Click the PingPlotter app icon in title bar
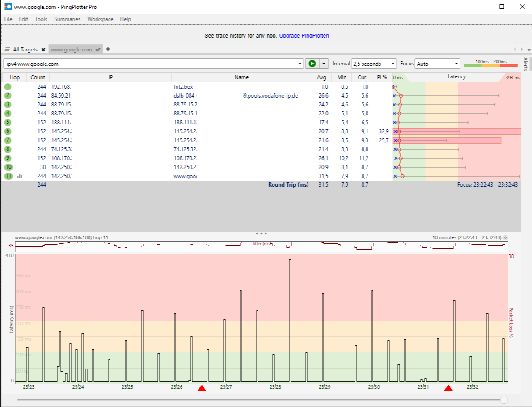 pos(8,7)
